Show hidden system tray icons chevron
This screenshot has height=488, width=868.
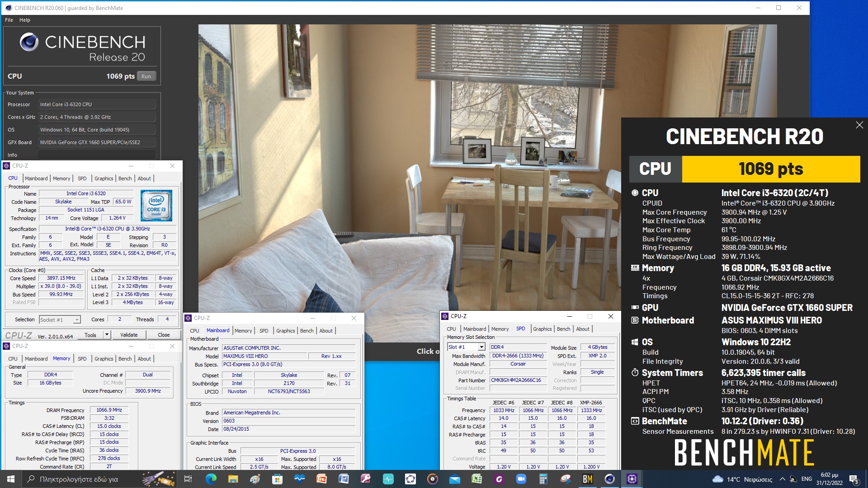782,479
